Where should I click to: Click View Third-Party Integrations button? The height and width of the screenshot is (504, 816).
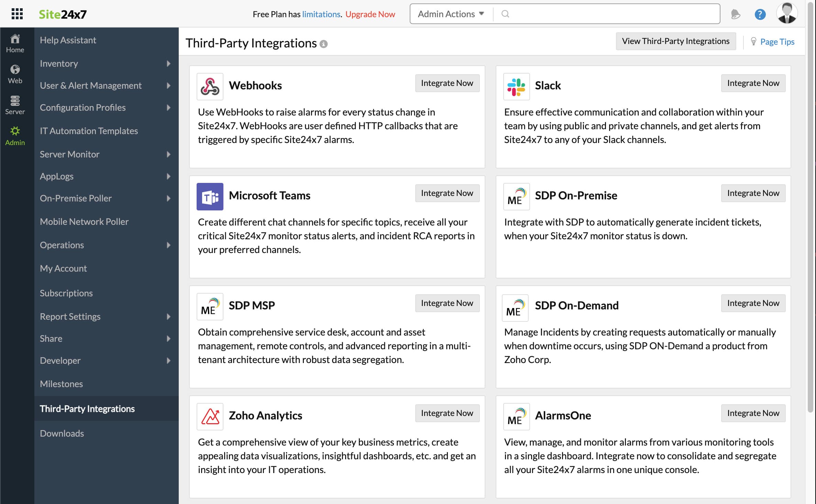coord(675,41)
